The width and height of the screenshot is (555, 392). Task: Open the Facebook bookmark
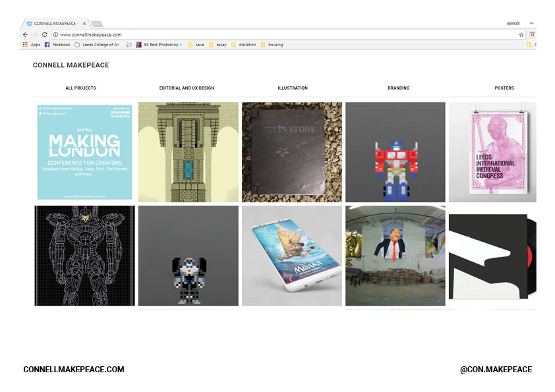click(57, 45)
